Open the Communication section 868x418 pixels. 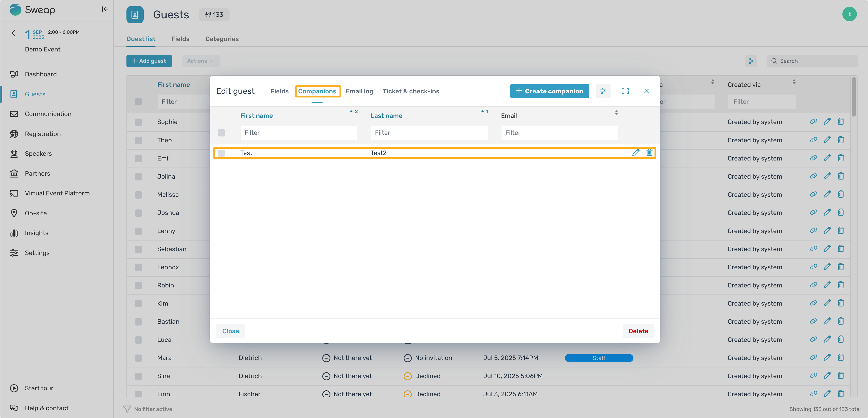coord(48,114)
